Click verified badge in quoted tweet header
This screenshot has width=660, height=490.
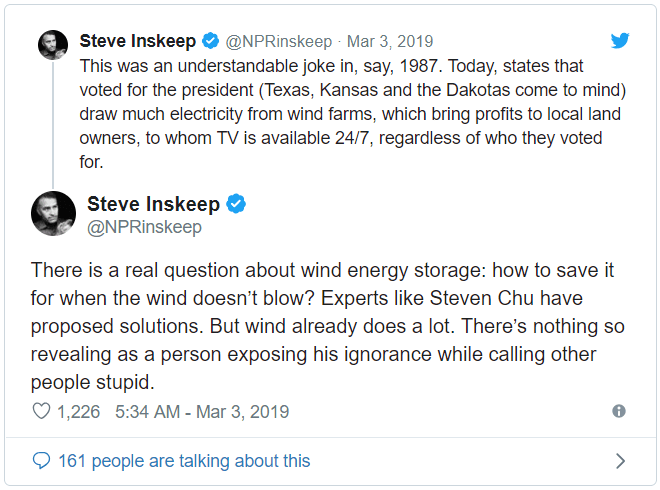(x=211, y=42)
